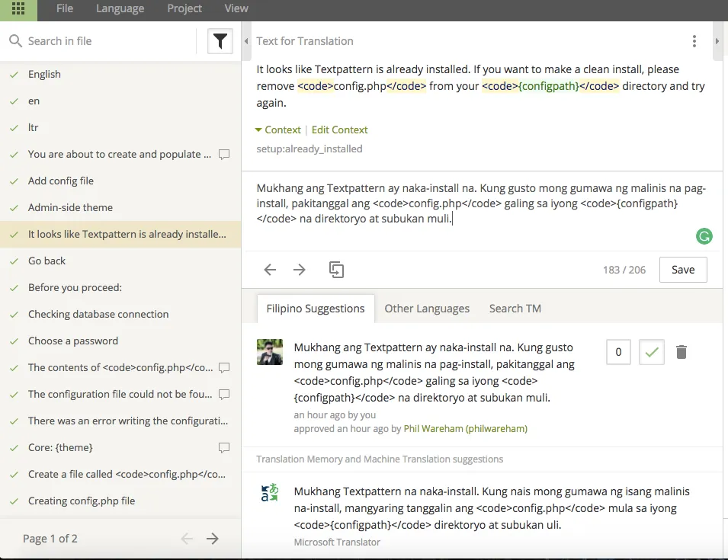Select 'Create a file called' string
The image size is (728, 560).
(x=120, y=474)
